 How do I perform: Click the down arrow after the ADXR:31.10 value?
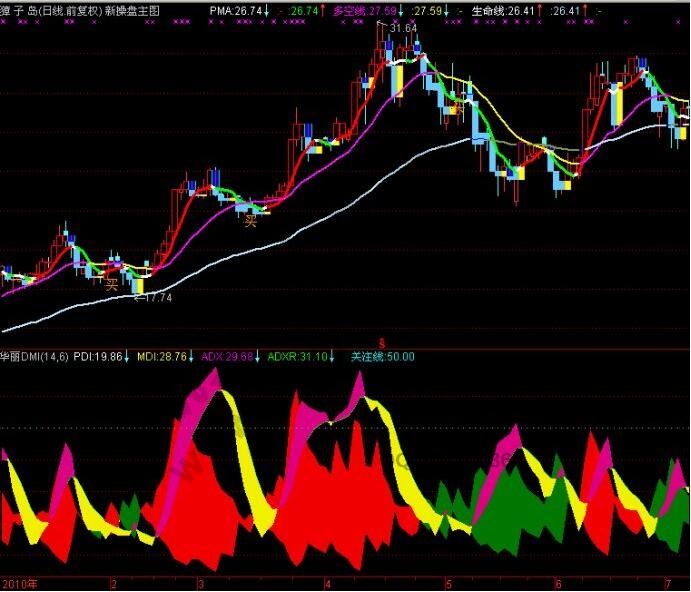tap(340, 356)
